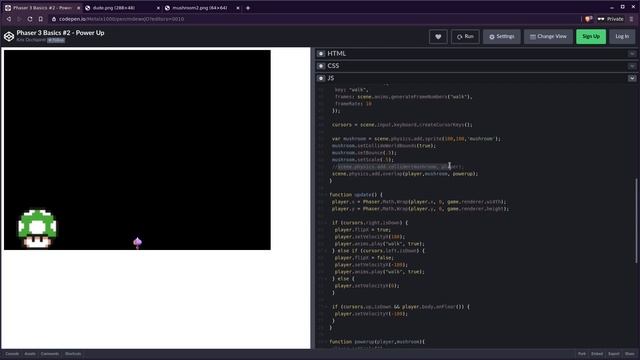This screenshot has width=640, height=360.
Task: Open the Shortcuts panel
Action: click(x=73, y=354)
